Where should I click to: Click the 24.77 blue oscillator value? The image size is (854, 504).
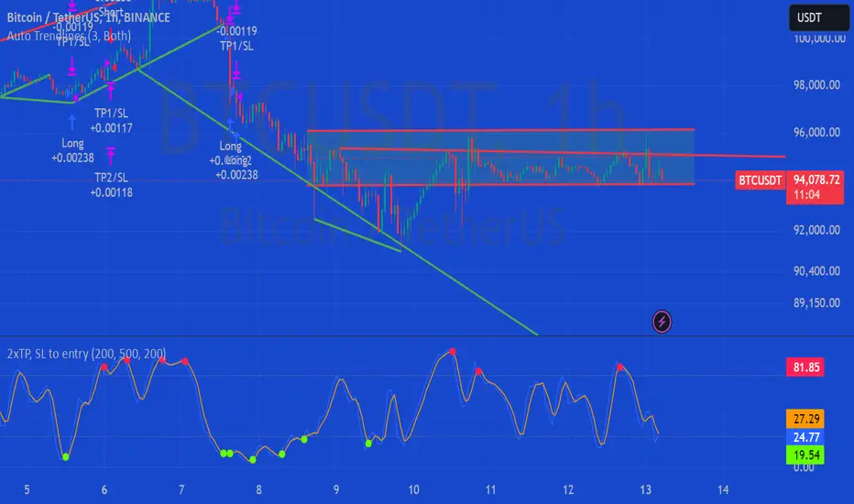[x=805, y=437]
